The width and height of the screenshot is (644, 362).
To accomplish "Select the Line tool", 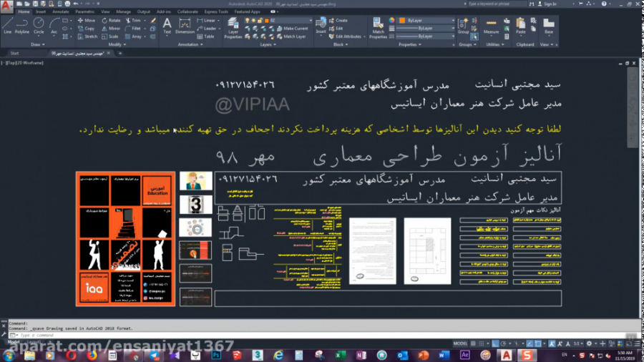I will (x=7, y=25).
